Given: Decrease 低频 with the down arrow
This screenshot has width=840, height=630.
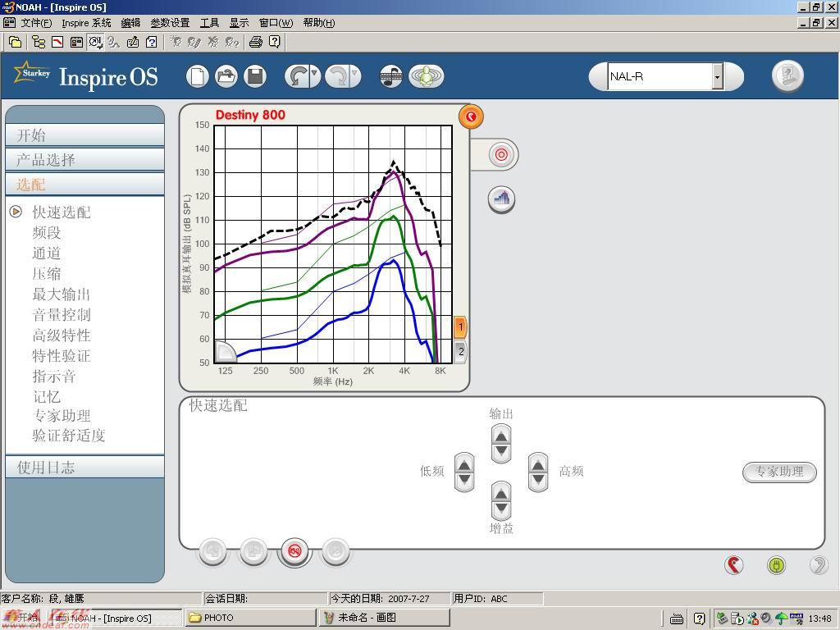Looking at the screenshot, I should point(464,481).
